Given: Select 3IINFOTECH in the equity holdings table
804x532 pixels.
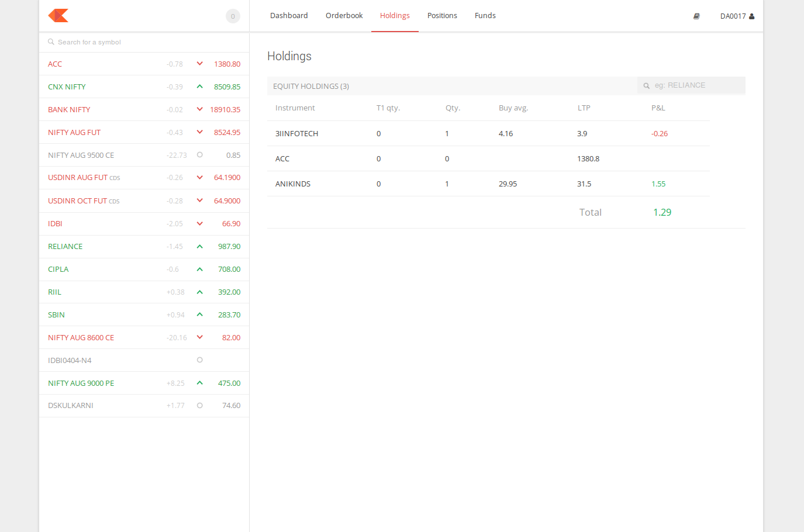Looking at the screenshot, I should [297, 133].
